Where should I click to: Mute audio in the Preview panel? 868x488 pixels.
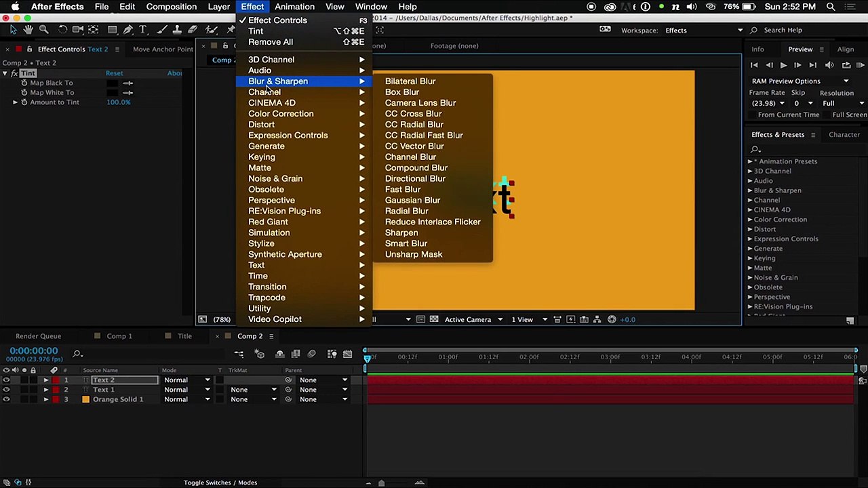click(x=829, y=65)
